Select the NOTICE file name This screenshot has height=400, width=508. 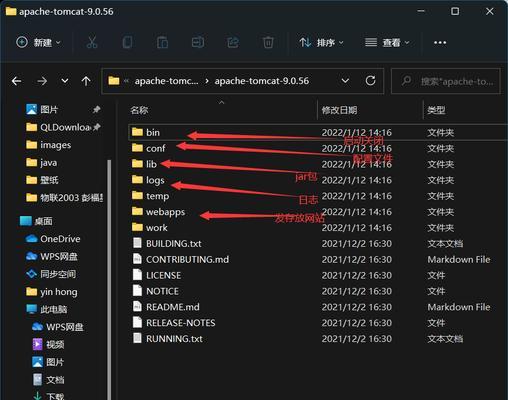click(x=162, y=291)
